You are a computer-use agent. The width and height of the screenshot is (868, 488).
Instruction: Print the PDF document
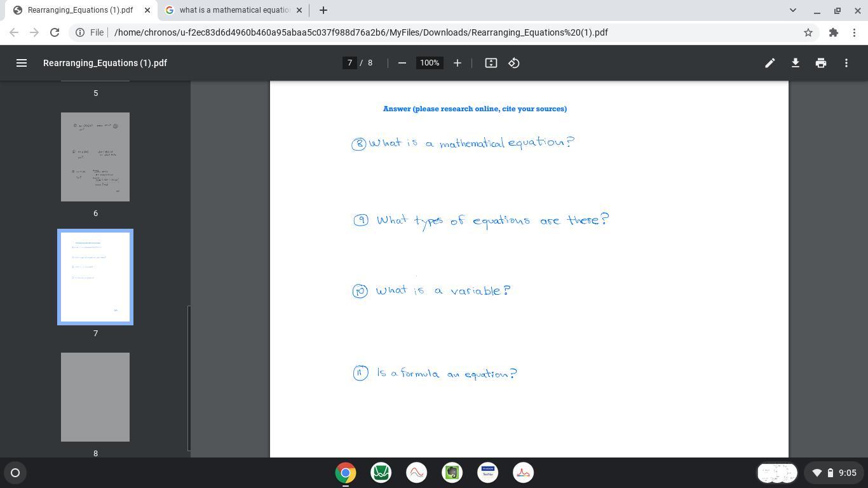click(820, 63)
